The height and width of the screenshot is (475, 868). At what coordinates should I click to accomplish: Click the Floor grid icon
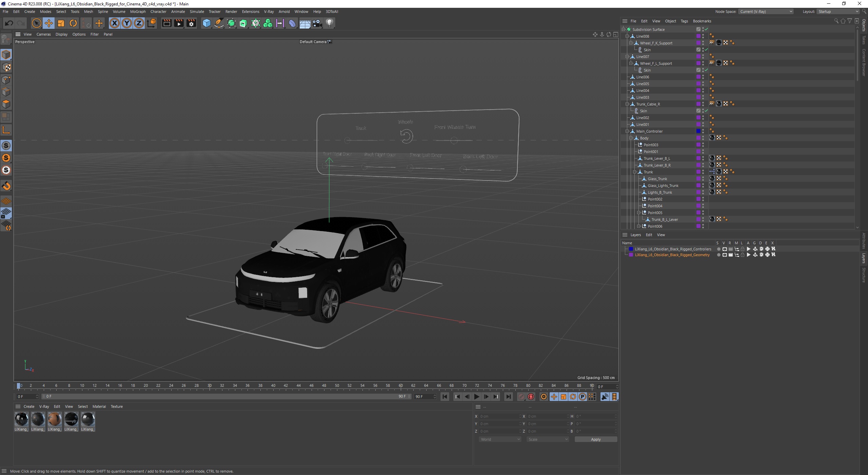[305, 23]
